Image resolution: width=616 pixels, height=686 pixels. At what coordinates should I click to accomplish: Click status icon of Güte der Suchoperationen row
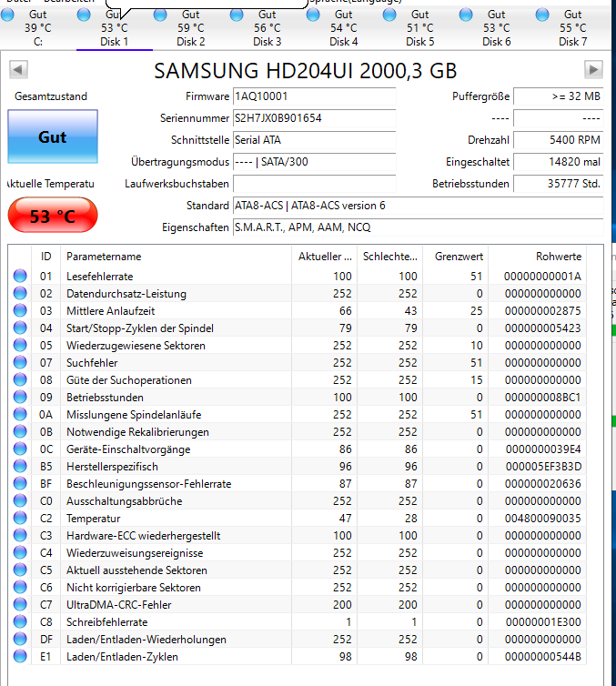click(20, 379)
